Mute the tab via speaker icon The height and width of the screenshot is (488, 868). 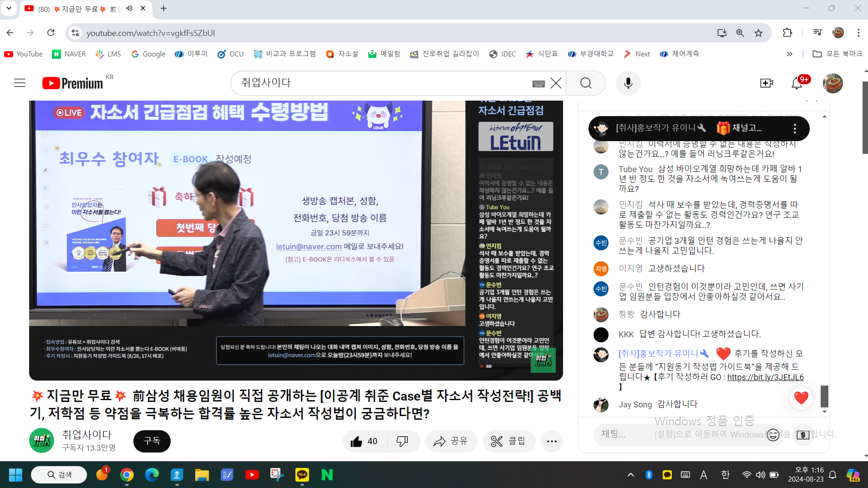(x=129, y=8)
